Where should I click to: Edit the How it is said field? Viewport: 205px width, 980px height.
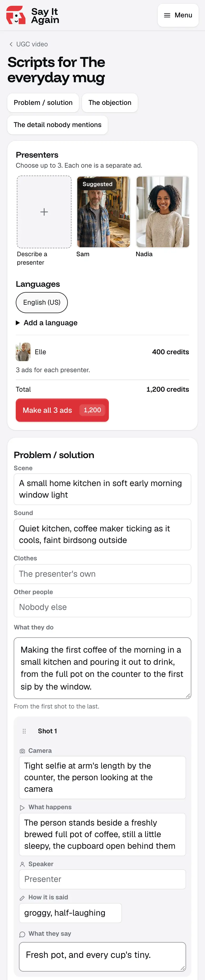[70, 913]
